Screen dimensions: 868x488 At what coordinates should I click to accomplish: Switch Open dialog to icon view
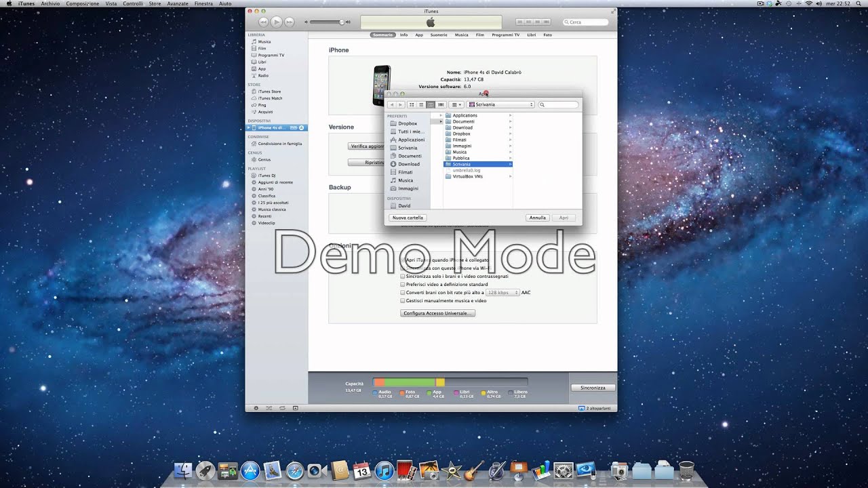pyautogui.click(x=412, y=105)
